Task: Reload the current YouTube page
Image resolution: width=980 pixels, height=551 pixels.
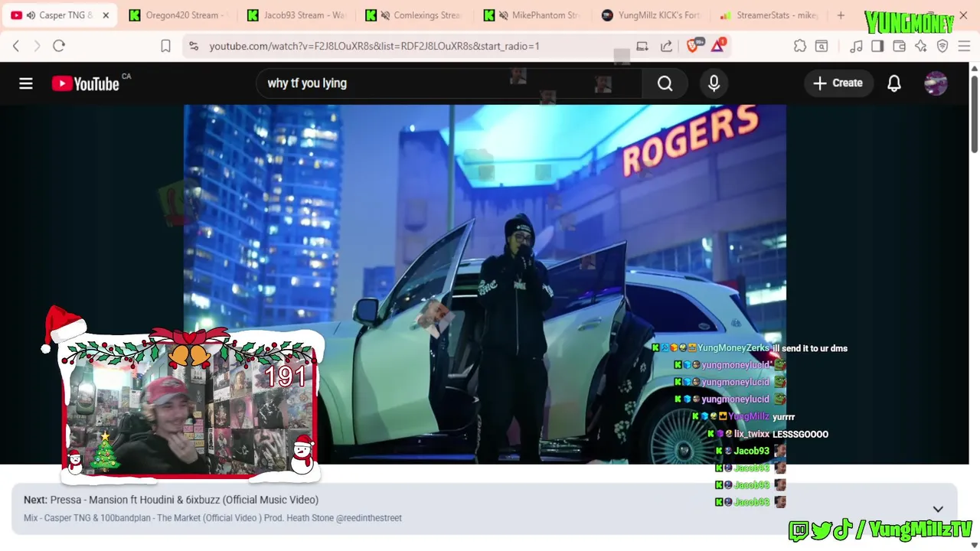Action: (x=59, y=46)
